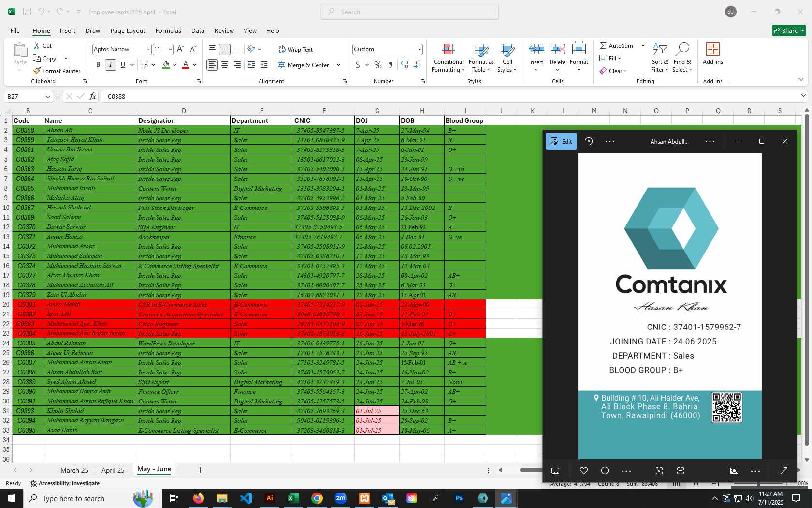Toggle Underline formatting button

tap(123, 65)
